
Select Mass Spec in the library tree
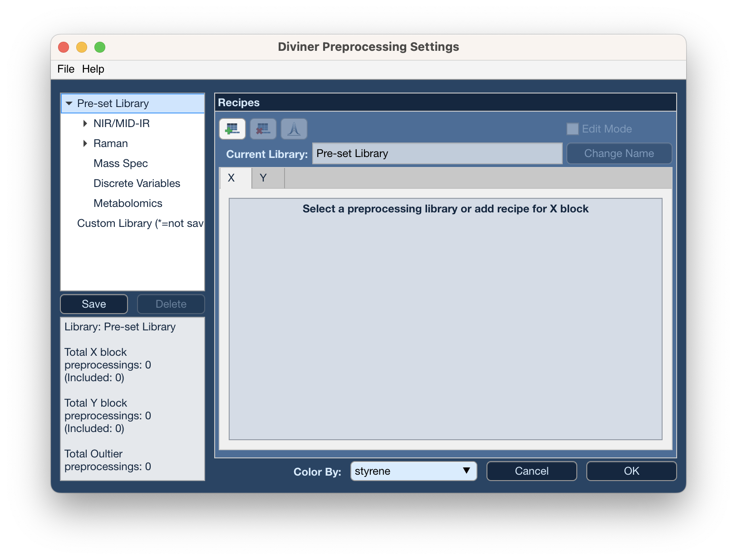121,163
